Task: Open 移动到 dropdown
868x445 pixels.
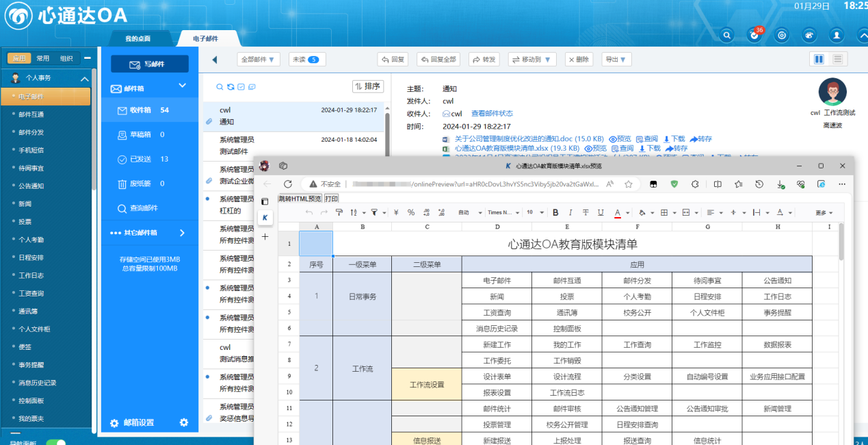Action: click(532, 60)
